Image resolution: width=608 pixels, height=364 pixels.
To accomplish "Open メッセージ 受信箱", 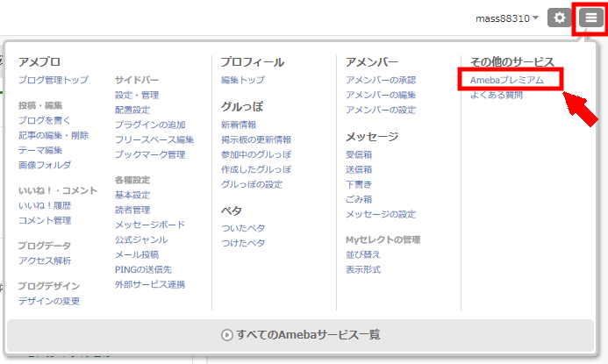I will (359, 154).
